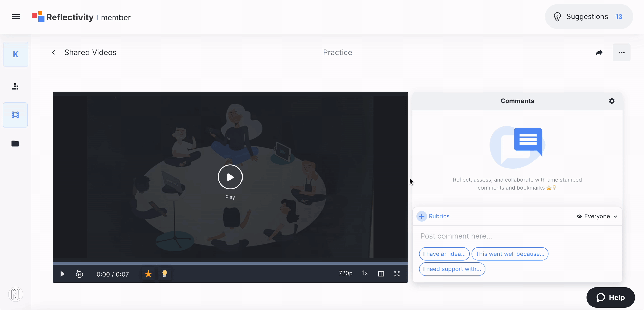
Task: Add a star bookmark to video
Action: (148, 274)
